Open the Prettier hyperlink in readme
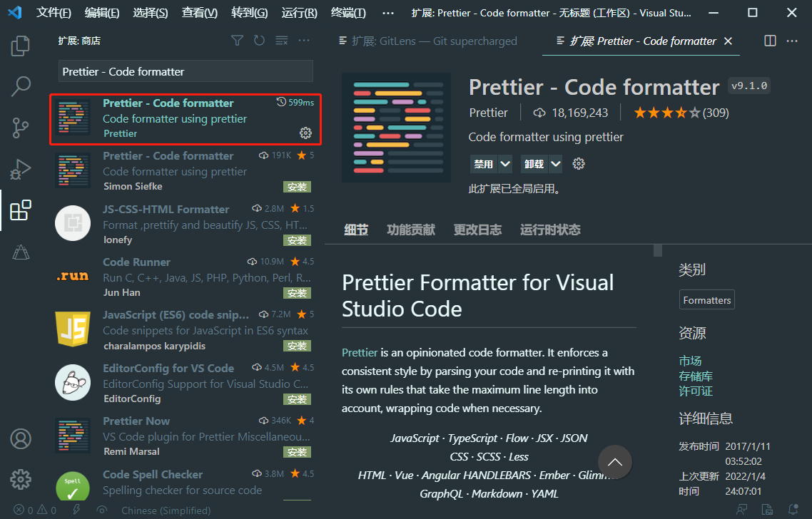This screenshot has width=812, height=519. tap(360, 352)
